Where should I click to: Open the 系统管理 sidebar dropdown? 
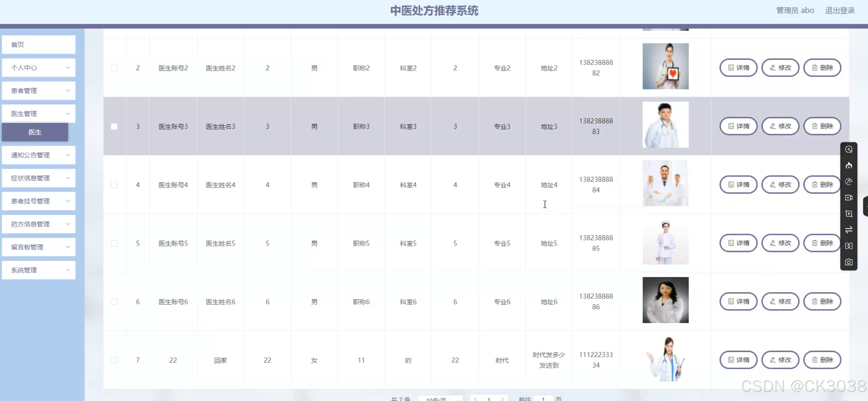click(39, 270)
